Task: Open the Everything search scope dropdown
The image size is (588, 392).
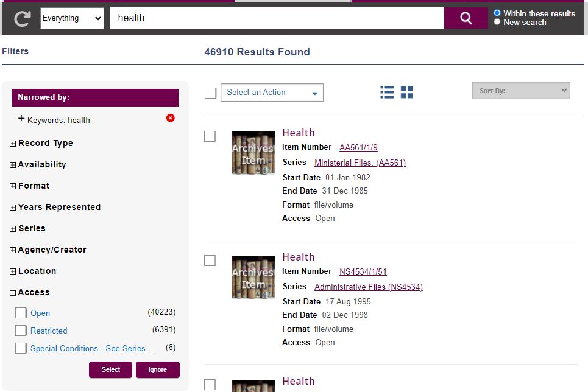Action: point(72,18)
